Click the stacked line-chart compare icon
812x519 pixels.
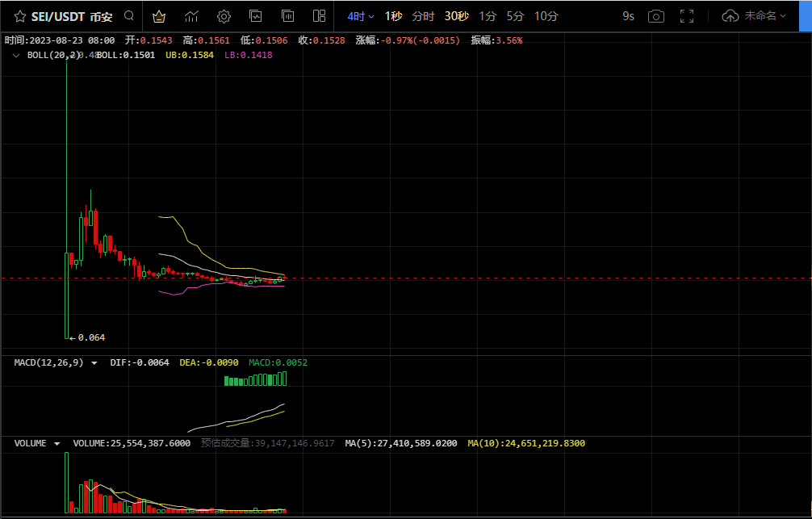[x=256, y=16]
